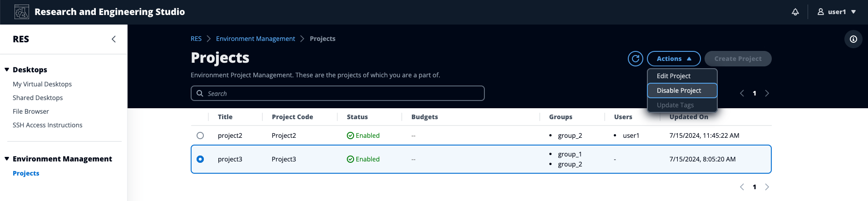868x201 pixels.
Task: Choose Edit Project from Actions menu
Action: pos(674,76)
